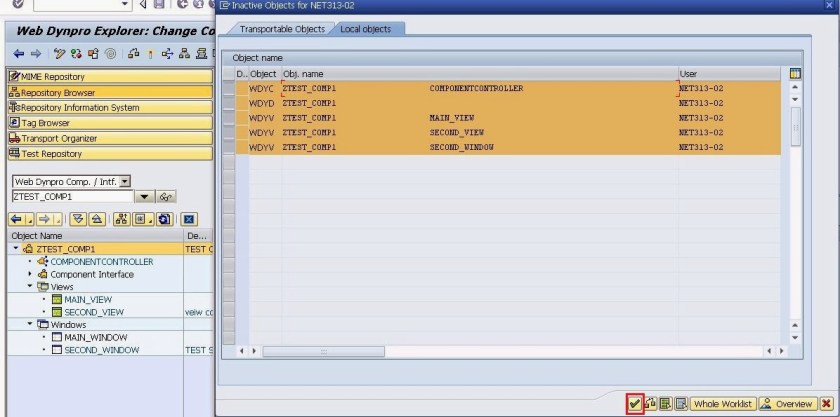Click the glasses Display icon beside ZTEST_COMP1 field

166,197
